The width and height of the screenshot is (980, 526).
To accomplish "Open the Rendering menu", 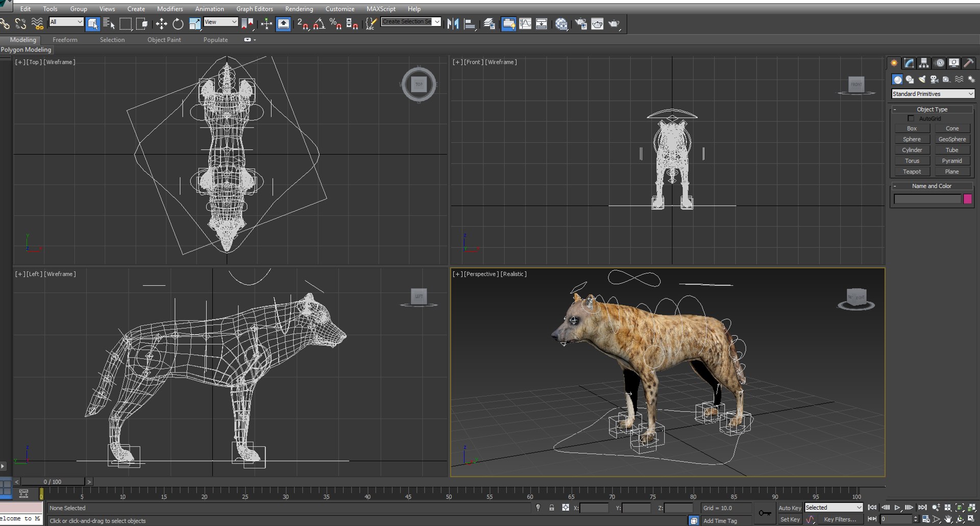I will click(299, 9).
